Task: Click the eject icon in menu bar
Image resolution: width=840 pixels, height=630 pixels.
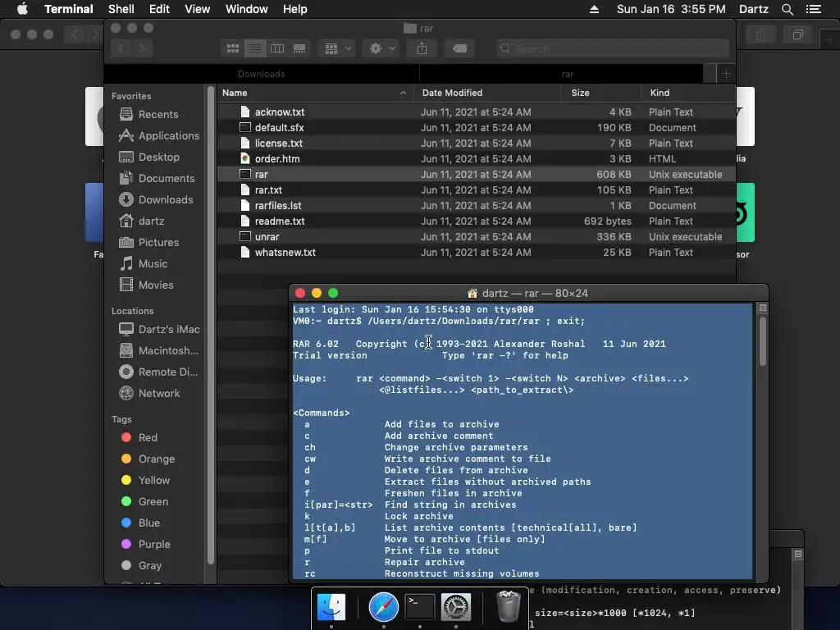Action: click(594, 9)
